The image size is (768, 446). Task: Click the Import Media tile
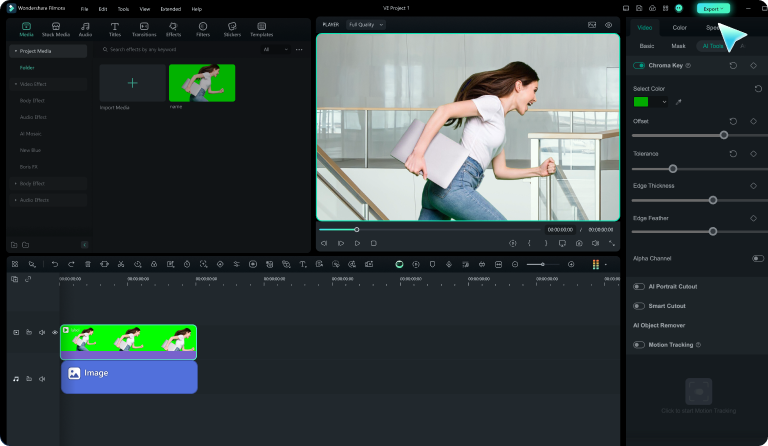[132, 84]
